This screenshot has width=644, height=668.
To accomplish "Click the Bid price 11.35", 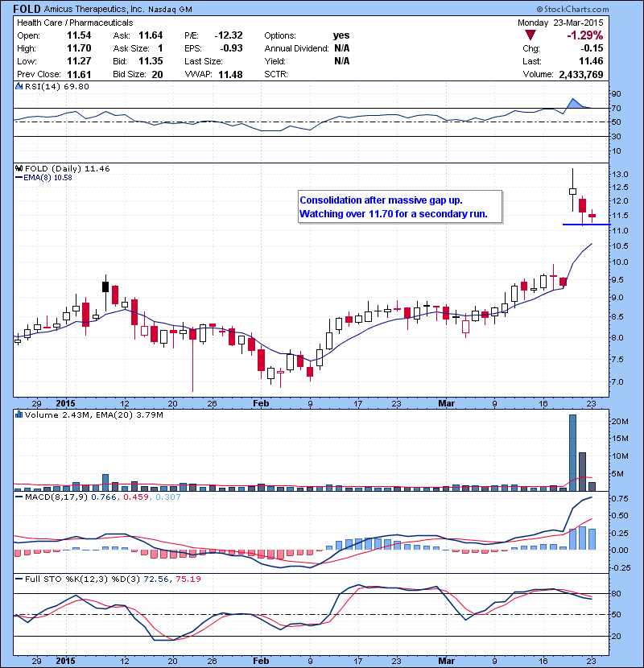I will click(x=151, y=61).
